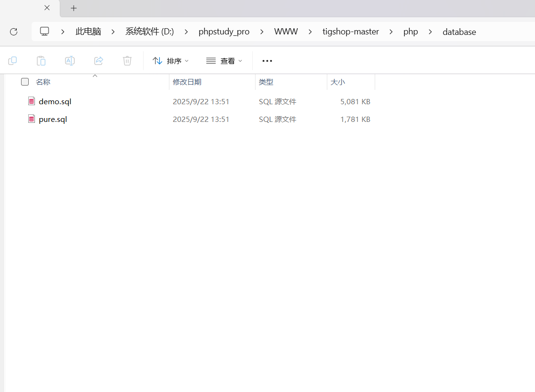Click the Delete trash icon
This screenshot has width=535, height=392.
(x=127, y=61)
